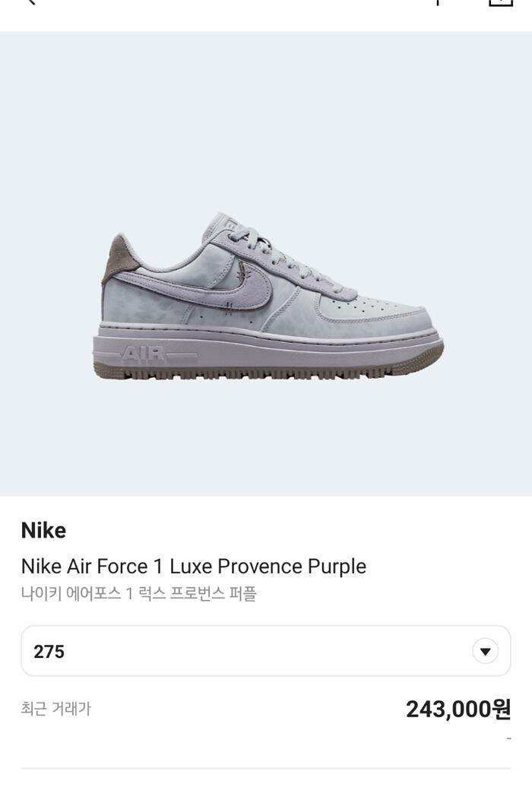Click the shoe laces in the photo

(x=262, y=245)
